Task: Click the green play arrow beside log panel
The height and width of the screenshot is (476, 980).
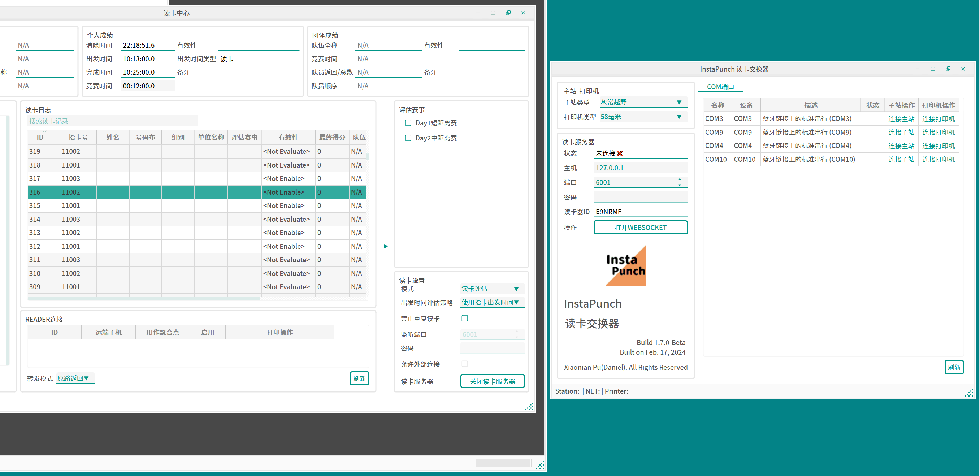Action: pyautogui.click(x=385, y=246)
